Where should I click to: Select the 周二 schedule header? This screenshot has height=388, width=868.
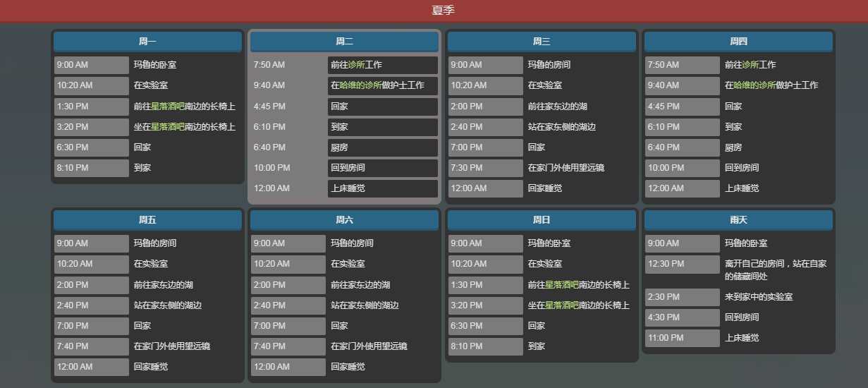(344, 42)
